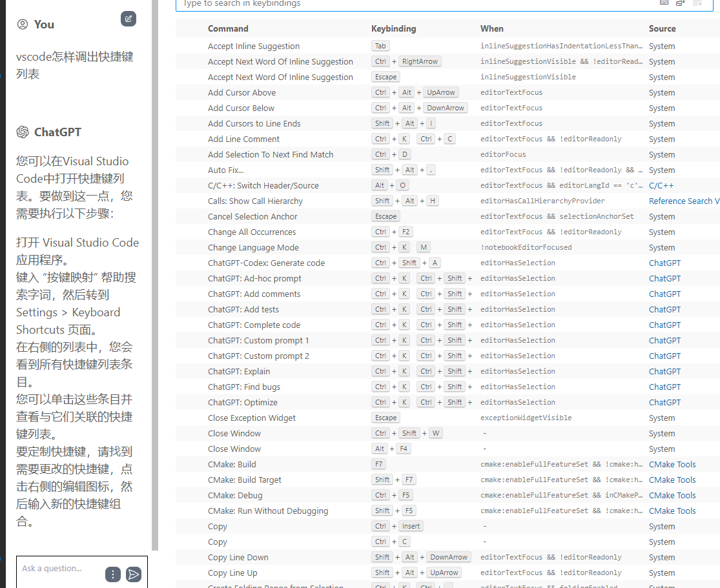Select Close Window row with Ctrl+Shift+W
The width and height of the screenshot is (720, 588).
447,433
